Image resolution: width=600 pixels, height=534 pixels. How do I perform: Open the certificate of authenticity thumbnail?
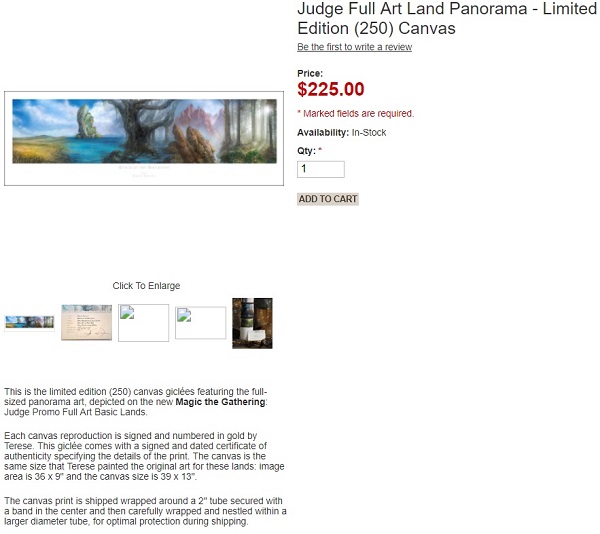point(86,322)
